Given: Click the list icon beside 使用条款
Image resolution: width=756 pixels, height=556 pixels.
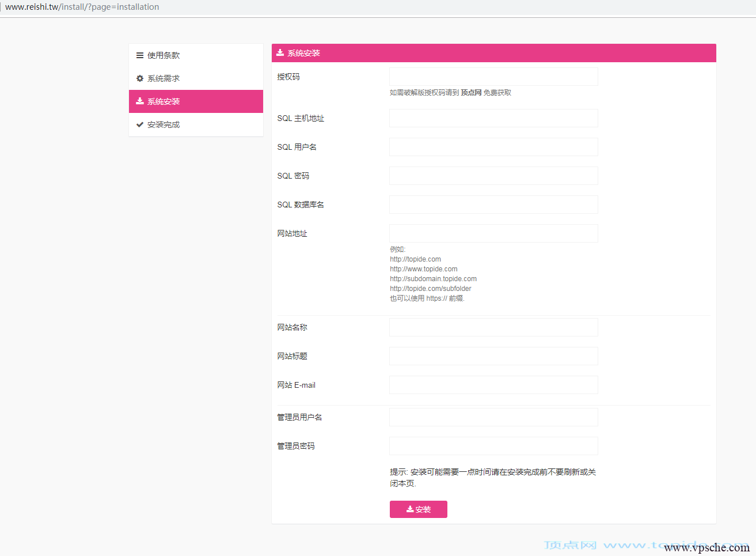Looking at the screenshot, I should click(139, 55).
